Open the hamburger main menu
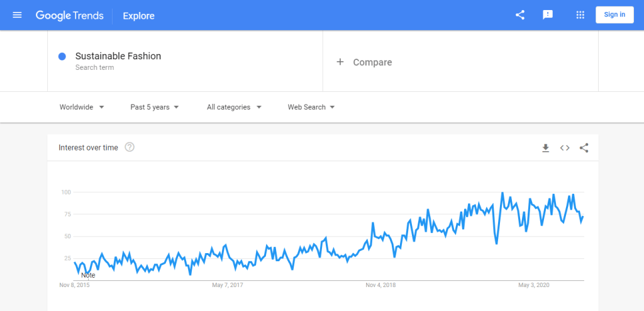The image size is (644, 311). [x=17, y=15]
